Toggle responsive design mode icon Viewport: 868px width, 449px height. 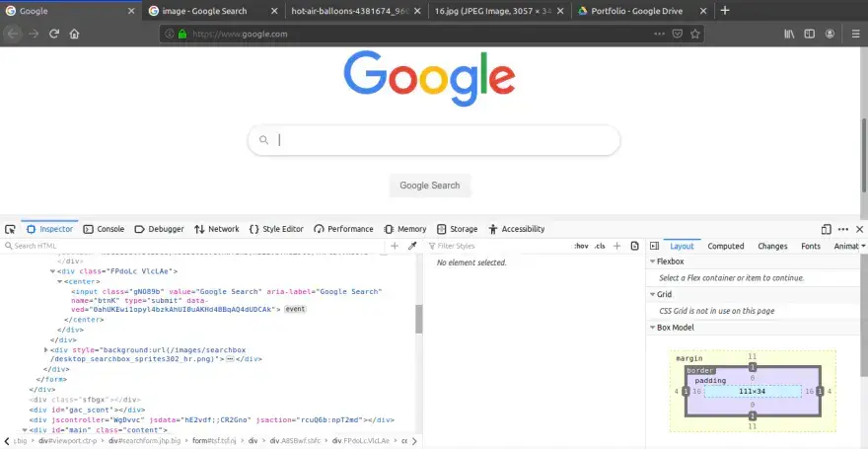coord(826,229)
